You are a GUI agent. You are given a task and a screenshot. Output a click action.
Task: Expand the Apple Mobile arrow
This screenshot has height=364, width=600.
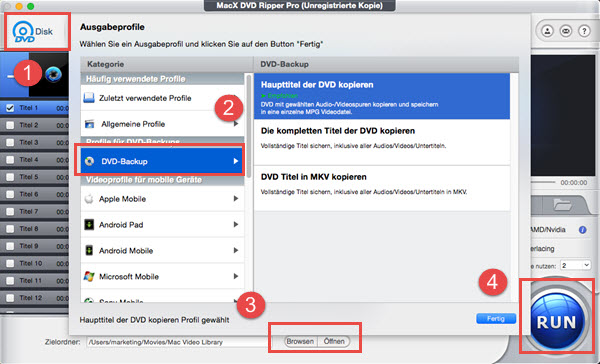[x=236, y=198]
